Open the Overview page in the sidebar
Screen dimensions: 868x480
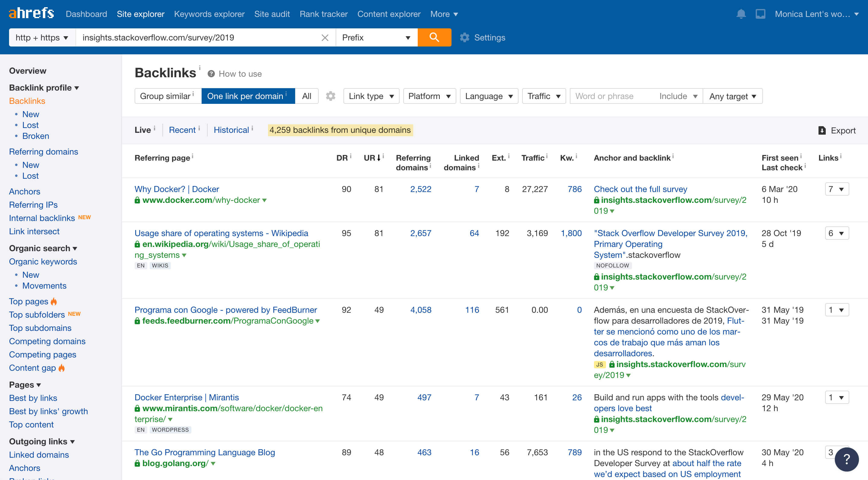[28, 70]
